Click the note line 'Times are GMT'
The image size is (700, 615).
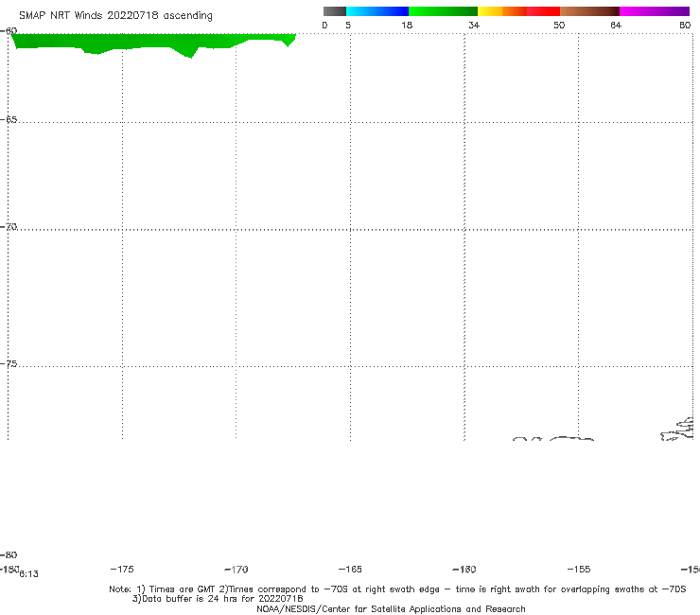pyautogui.click(x=182, y=589)
